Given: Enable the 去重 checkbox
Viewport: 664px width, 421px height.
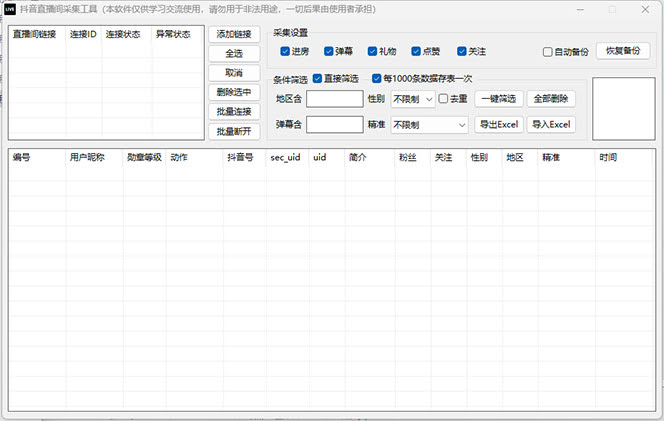Looking at the screenshot, I should (444, 99).
